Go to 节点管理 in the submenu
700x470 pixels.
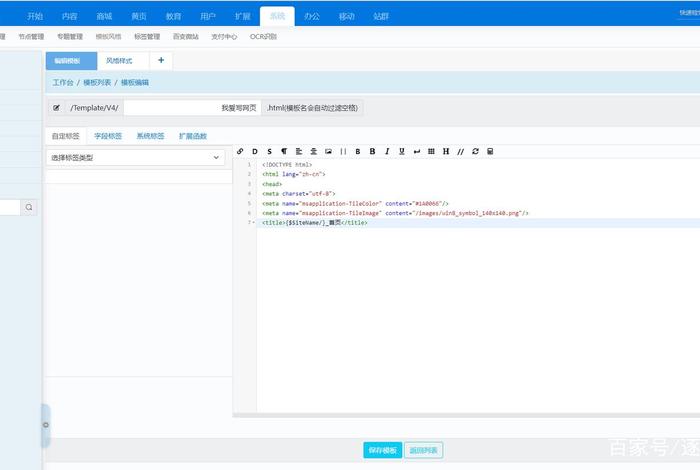[x=31, y=37]
